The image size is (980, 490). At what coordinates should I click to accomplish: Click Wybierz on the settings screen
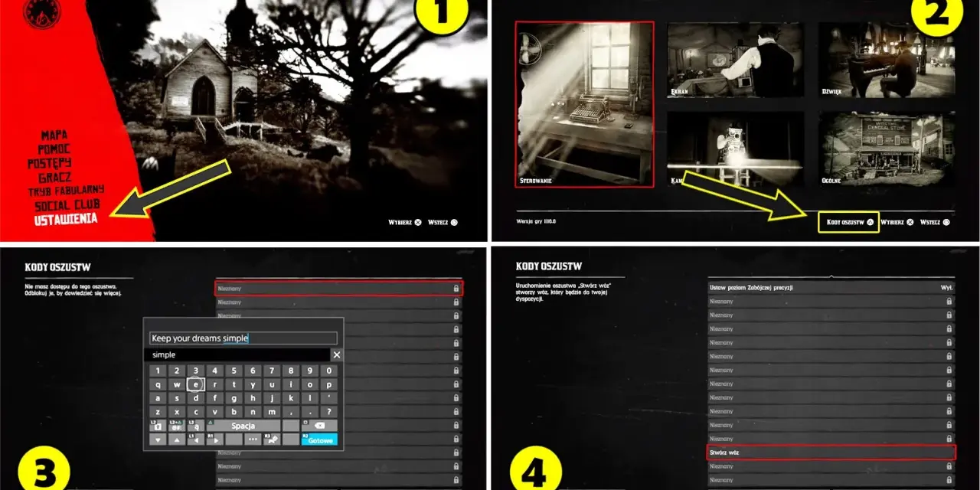click(x=897, y=222)
